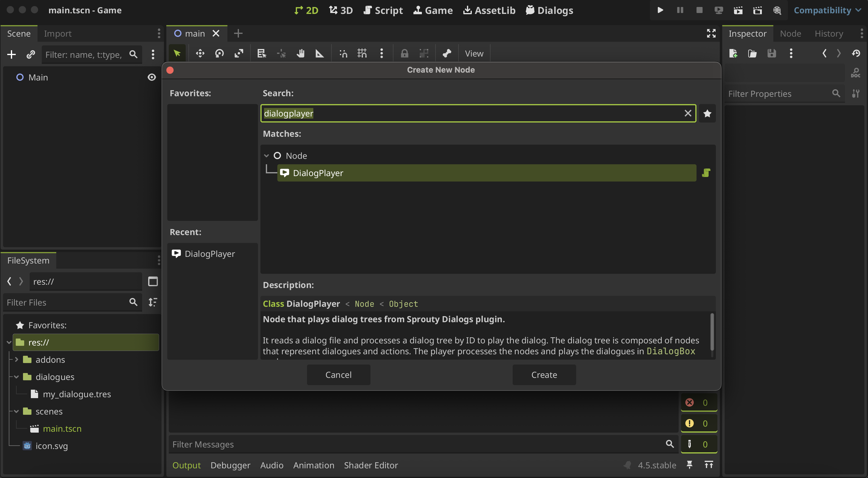Toggle visibility of the Main node
Screen dimensions: 868x478
click(x=152, y=77)
